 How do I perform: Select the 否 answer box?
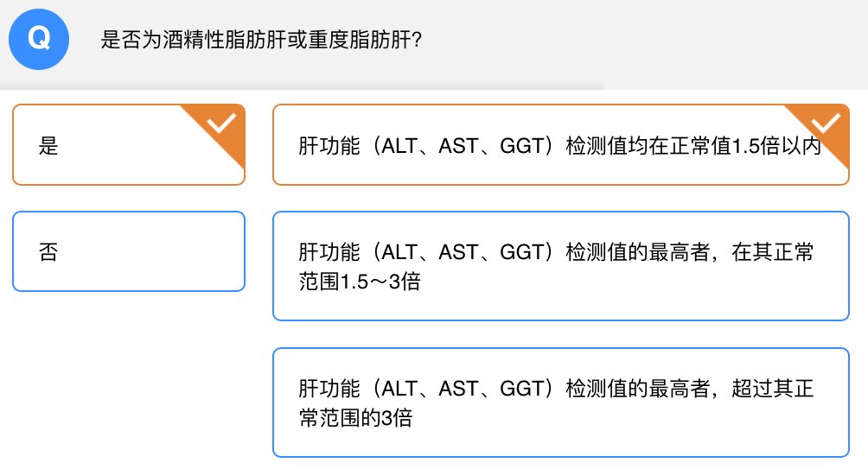coord(129,251)
